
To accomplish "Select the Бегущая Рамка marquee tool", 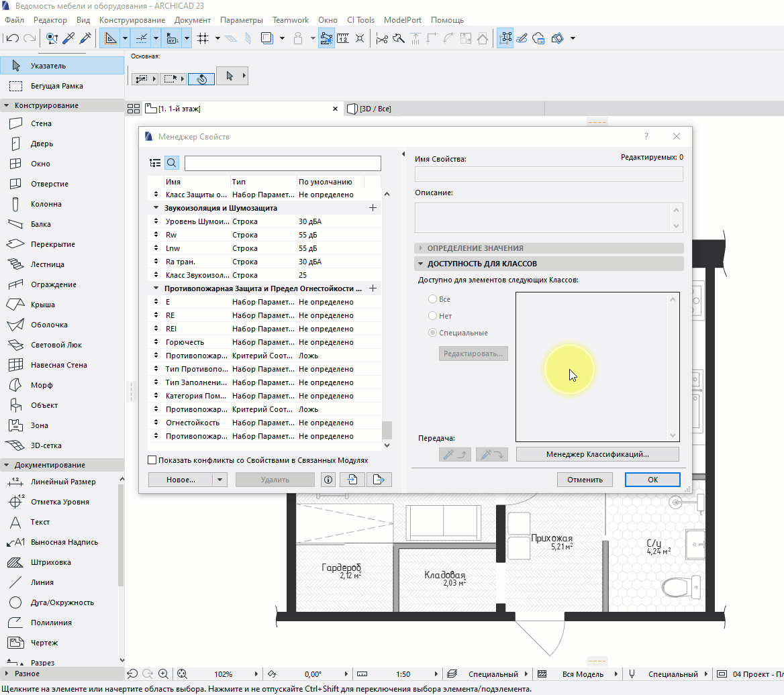I will [56, 86].
